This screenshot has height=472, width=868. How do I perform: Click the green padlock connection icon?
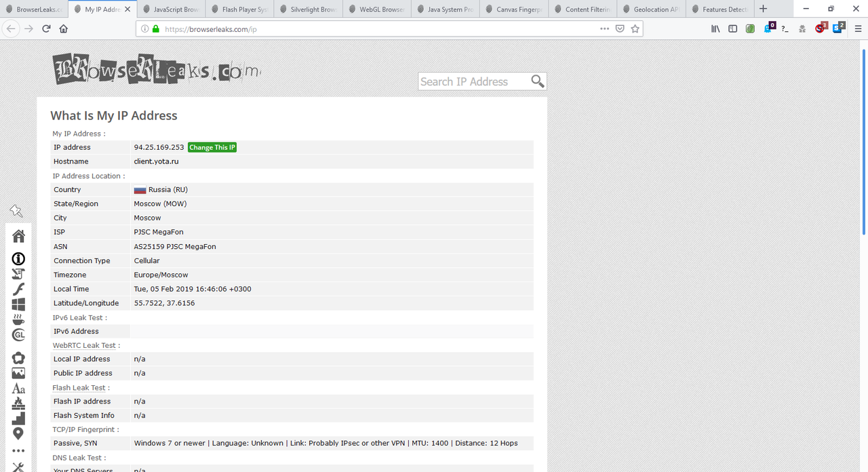pyautogui.click(x=155, y=29)
